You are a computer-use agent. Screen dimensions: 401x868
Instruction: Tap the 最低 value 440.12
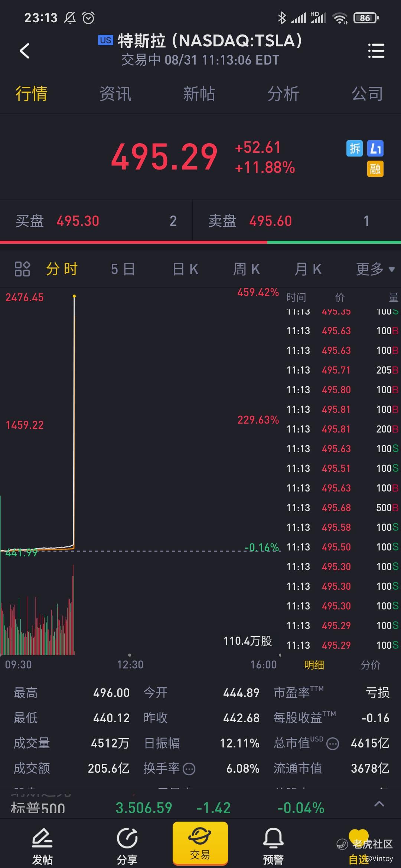[111, 718]
